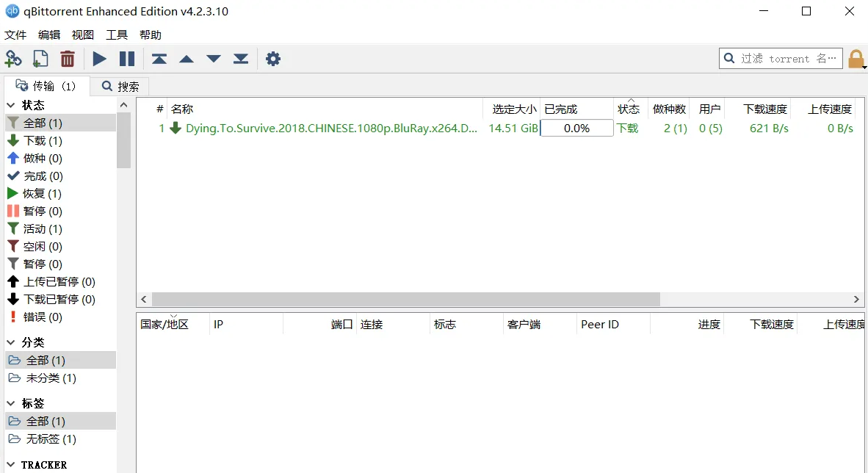
Task: Move torrent to top of queue
Action: pyautogui.click(x=159, y=58)
